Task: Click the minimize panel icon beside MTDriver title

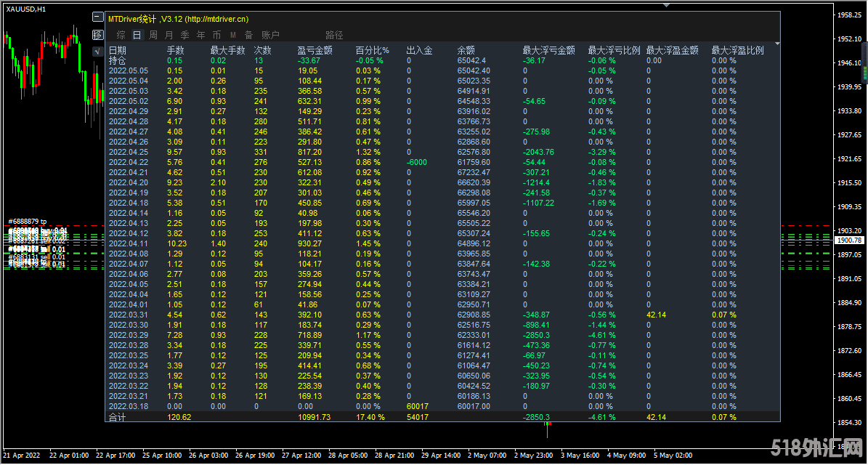Action: point(98,17)
